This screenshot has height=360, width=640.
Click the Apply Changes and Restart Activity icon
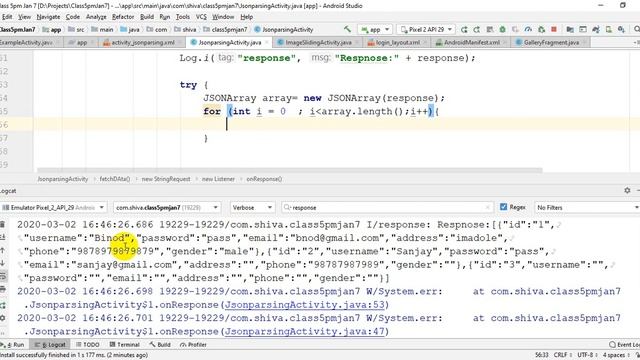click(x=477, y=29)
